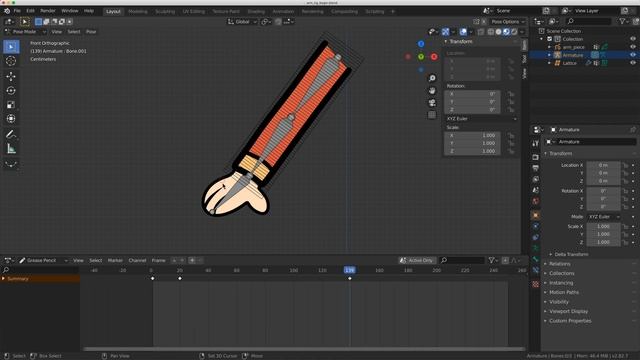Open the Tool properties tab icon
Viewport: 640px width, 360px height.
point(535,143)
